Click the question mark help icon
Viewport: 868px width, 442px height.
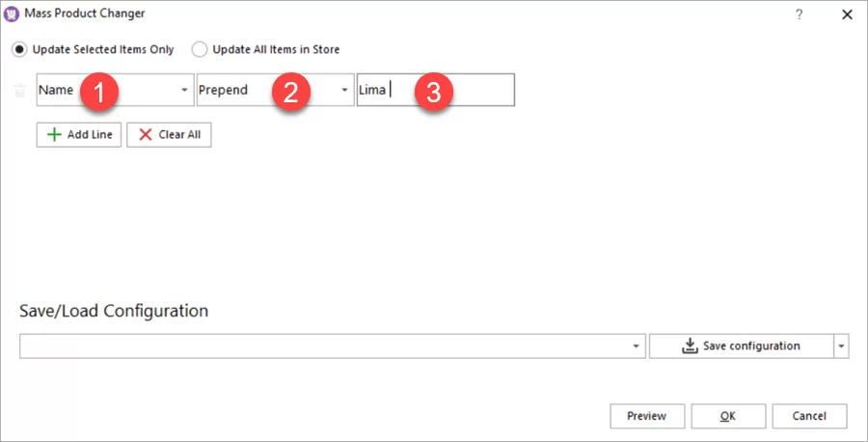799,14
